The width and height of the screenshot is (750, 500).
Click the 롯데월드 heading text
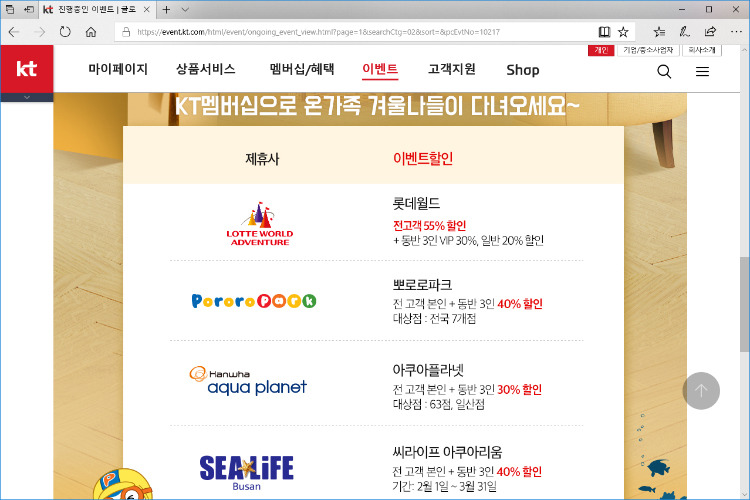[416, 203]
